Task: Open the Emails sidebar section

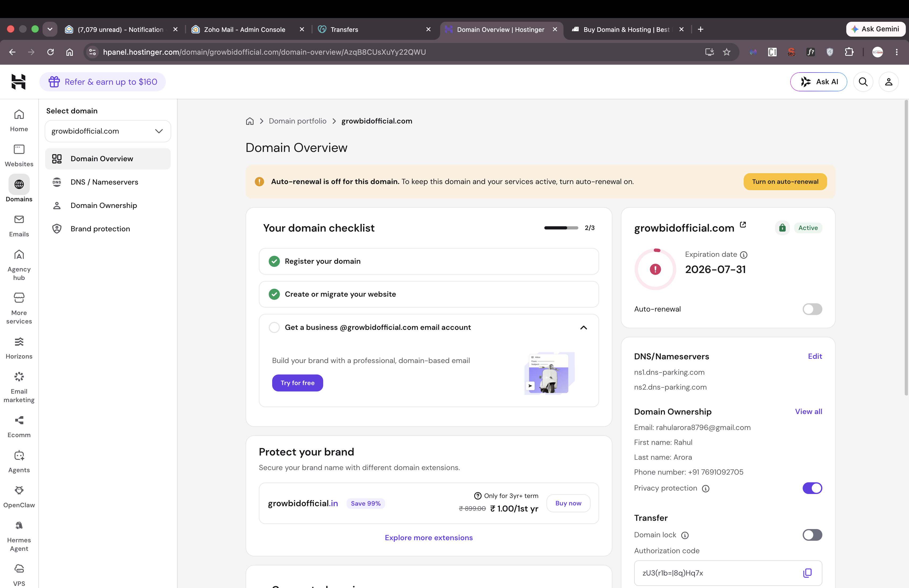Action: click(19, 226)
